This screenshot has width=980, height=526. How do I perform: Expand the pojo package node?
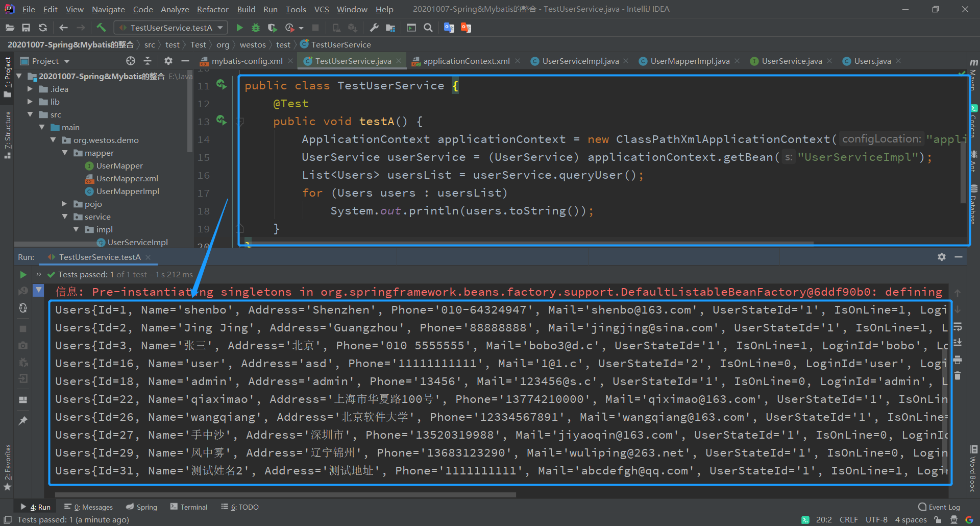64,204
